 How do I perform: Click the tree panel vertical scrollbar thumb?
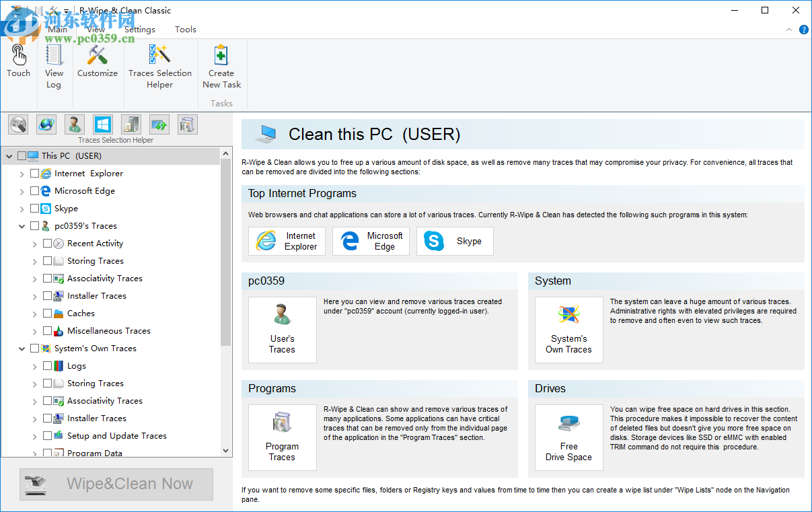pyautogui.click(x=225, y=252)
